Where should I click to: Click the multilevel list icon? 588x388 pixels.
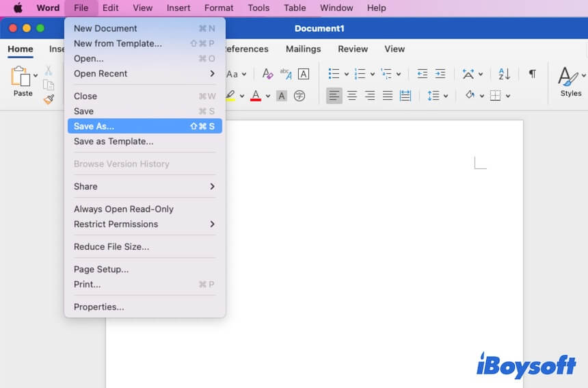pos(386,73)
